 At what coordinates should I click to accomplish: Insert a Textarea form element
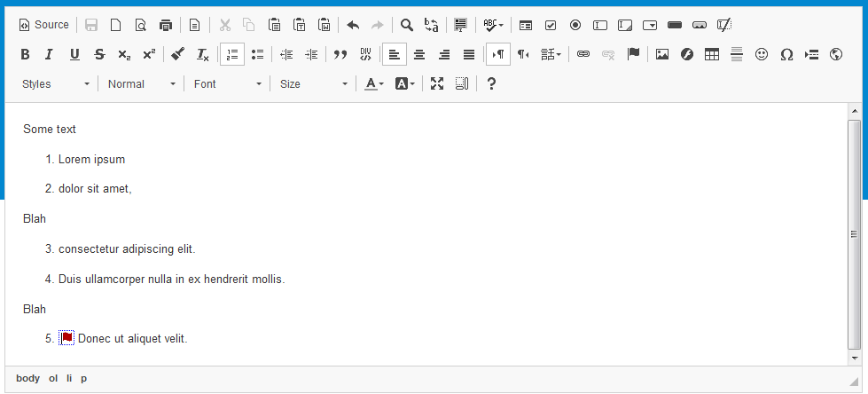tap(625, 25)
